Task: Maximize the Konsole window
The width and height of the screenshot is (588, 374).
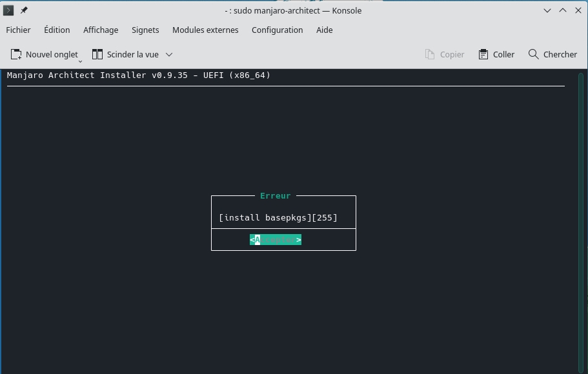Action: [562, 10]
